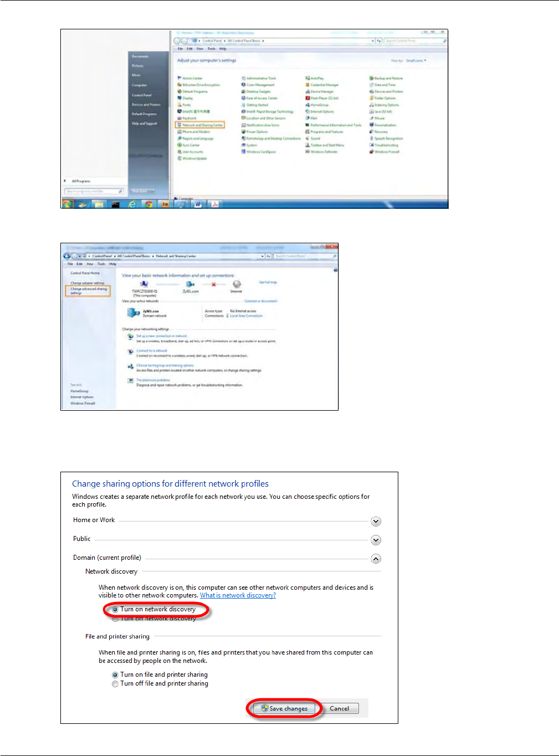Image resolution: width=559 pixels, height=756 pixels.
Task: Open Backup and Restore in Control Panel
Action: coord(386,78)
